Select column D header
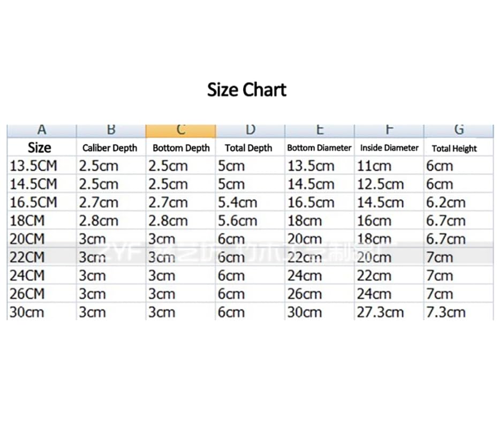The height and width of the screenshot is (448, 499). tap(250, 131)
